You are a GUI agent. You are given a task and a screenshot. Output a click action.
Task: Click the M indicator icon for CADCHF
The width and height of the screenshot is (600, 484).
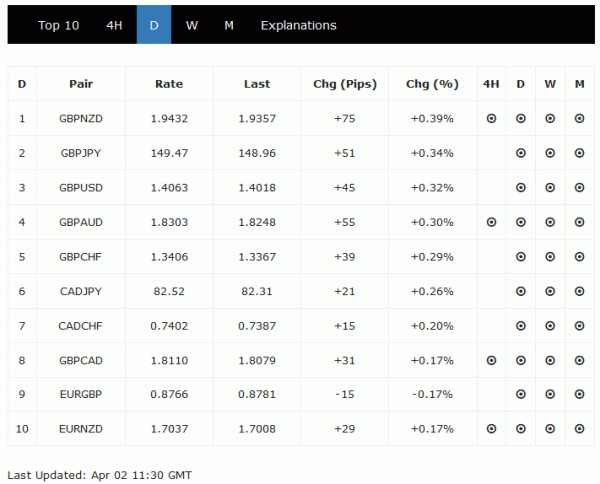(580, 325)
